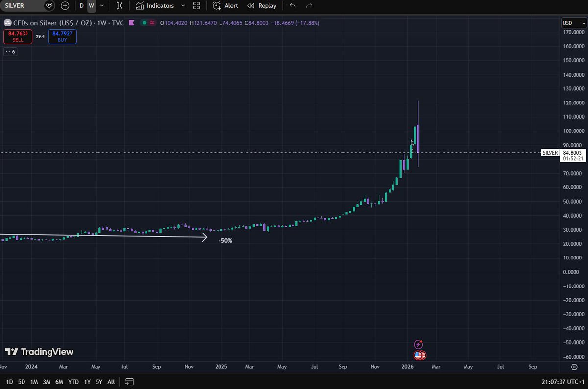This screenshot has height=389, width=588.
Task: Create a new alert with the Alert icon
Action: click(225, 5)
